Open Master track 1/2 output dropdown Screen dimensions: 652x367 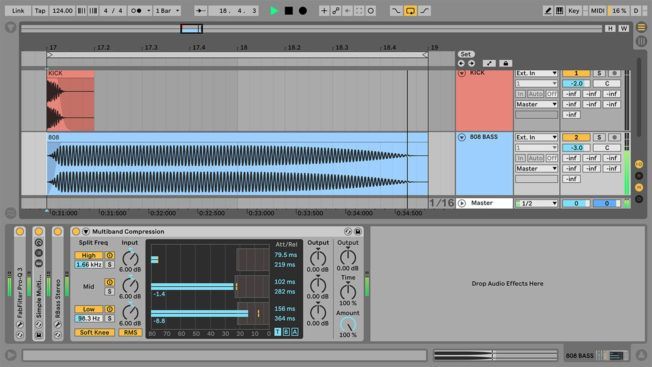pyautogui.click(x=536, y=203)
